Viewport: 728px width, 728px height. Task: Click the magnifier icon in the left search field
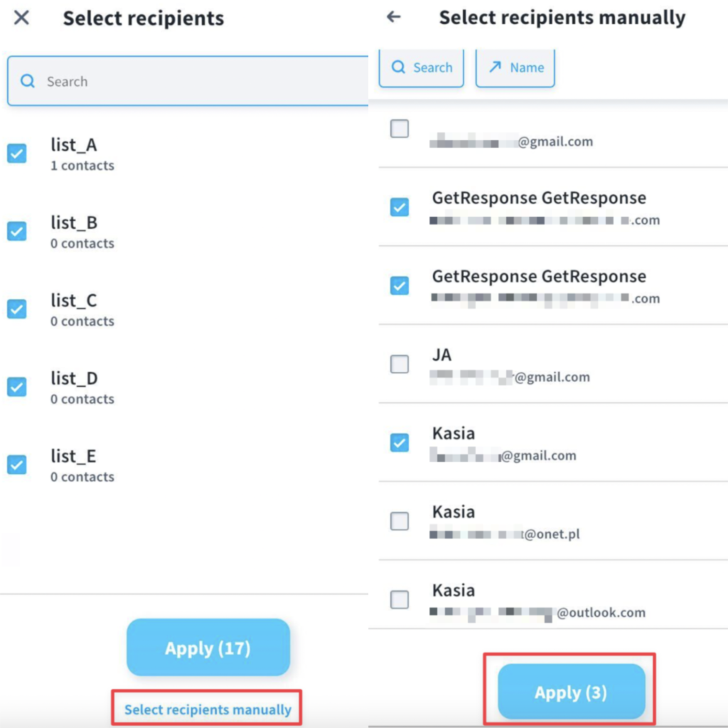(28, 81)
